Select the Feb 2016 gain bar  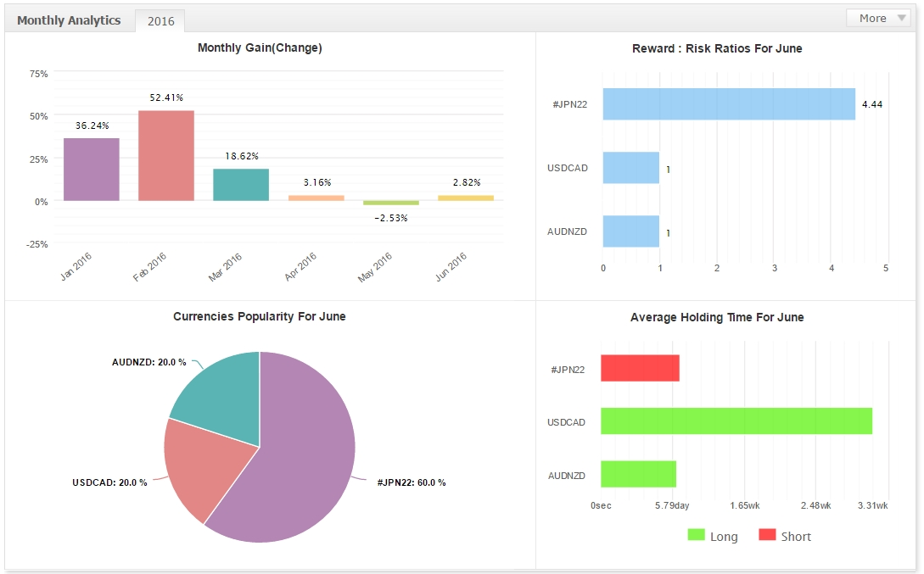click(166, 155)
